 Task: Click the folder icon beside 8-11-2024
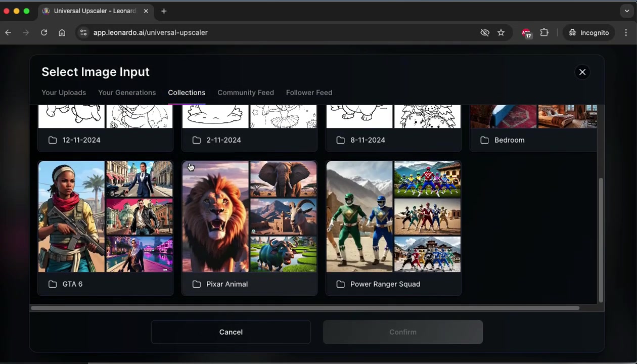pos(341,140)
